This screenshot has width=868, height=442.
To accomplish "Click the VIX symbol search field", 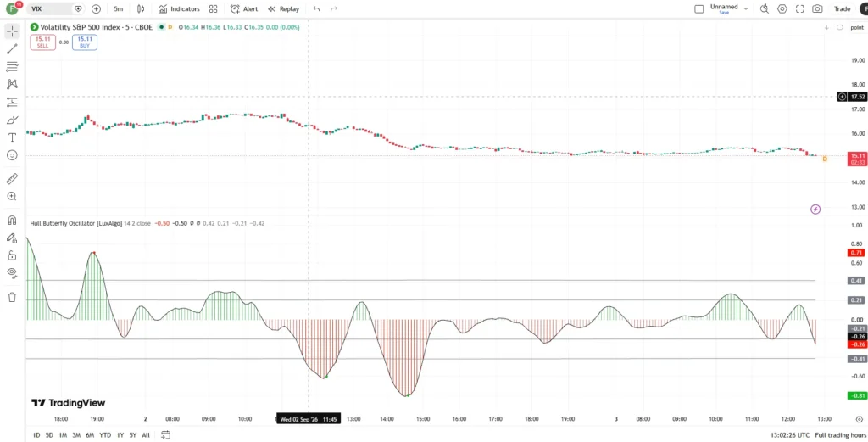I will pos(49,8).
